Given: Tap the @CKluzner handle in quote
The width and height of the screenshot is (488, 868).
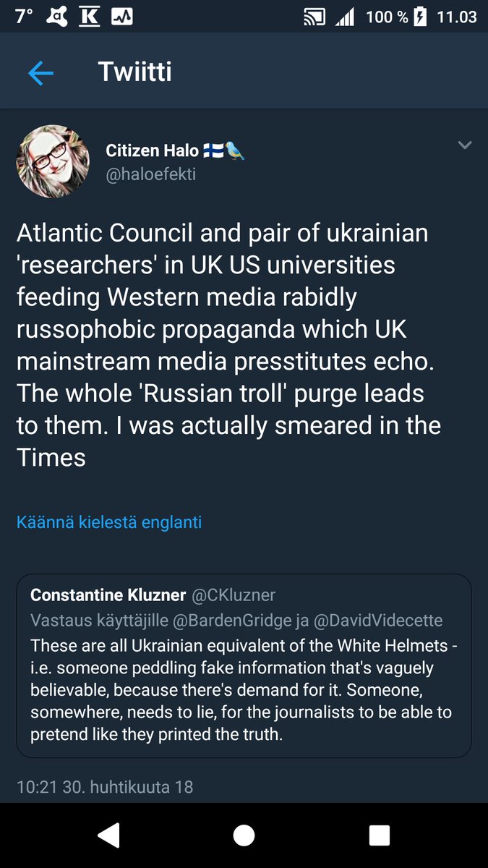Looking at the screenshot, I should [x=233, y=595].
